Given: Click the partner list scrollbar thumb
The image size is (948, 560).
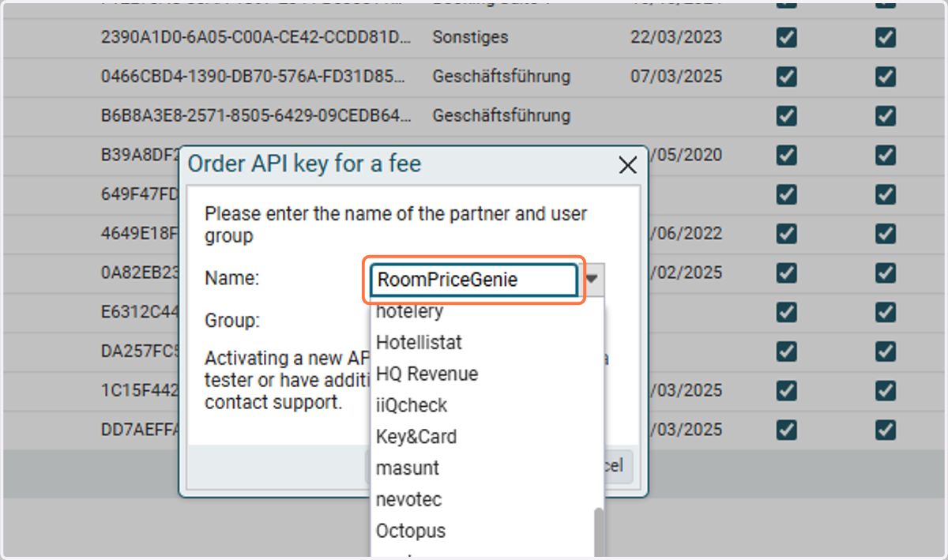Looking at the screenshot, I should click(x=599, y=533).
